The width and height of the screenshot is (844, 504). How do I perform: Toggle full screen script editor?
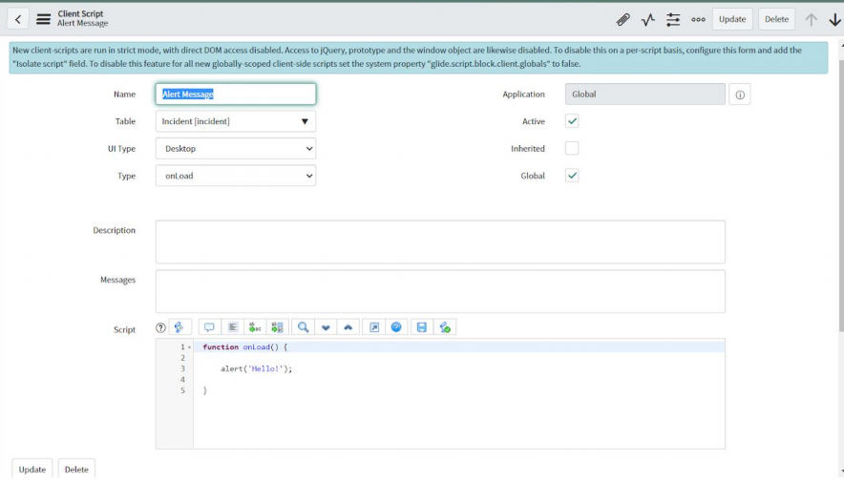click(374, 327)
